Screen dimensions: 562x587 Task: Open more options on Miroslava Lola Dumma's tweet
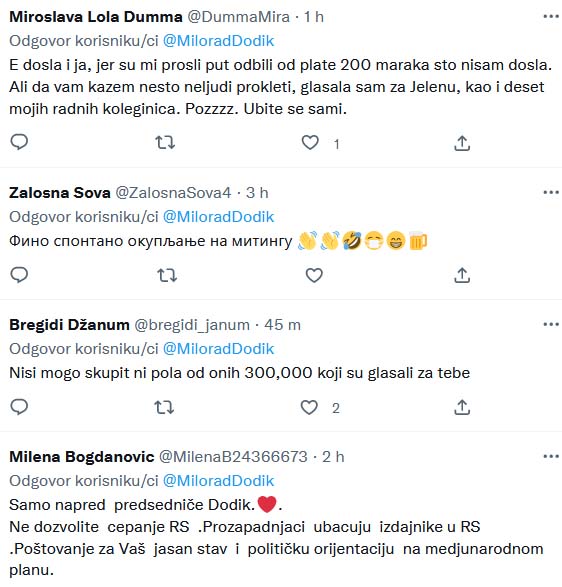point(551,16)
